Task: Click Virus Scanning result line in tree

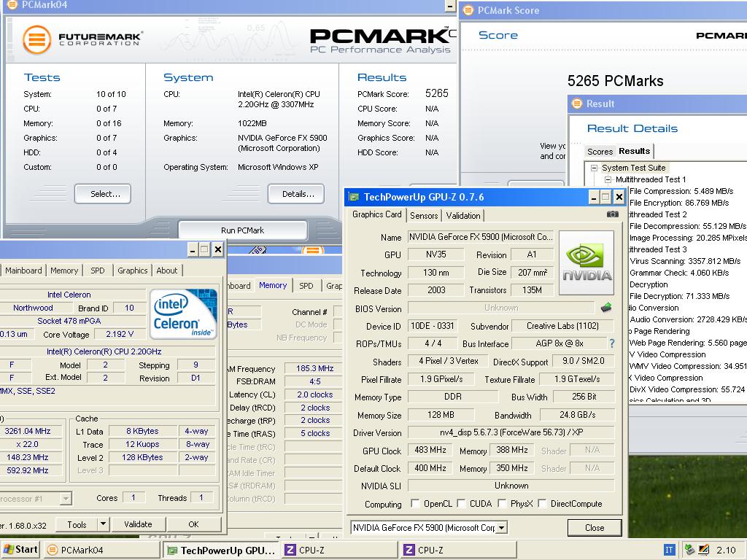Action: (x=685, y=261)
